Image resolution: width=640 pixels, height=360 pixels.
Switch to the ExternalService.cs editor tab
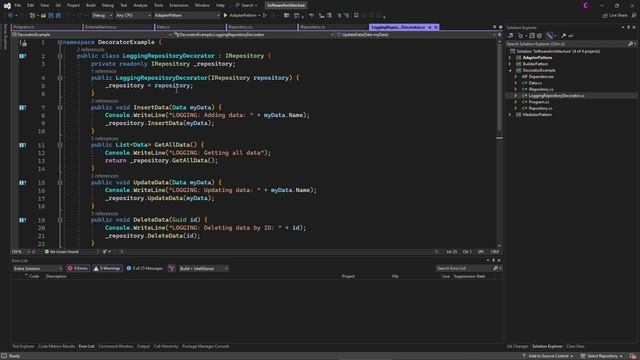(118, 27)
